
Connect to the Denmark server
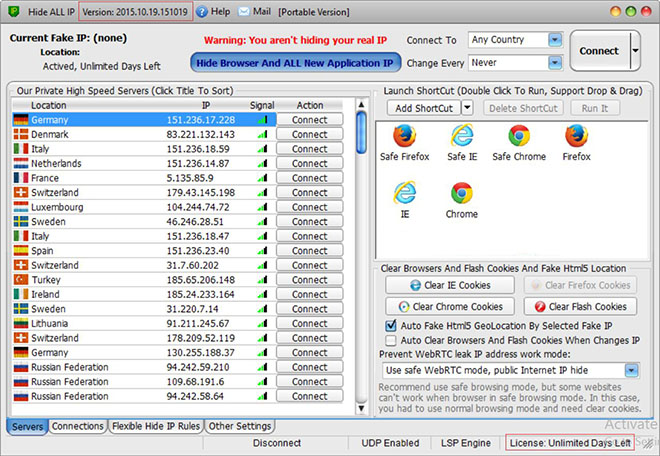click(x=309, y=134)
